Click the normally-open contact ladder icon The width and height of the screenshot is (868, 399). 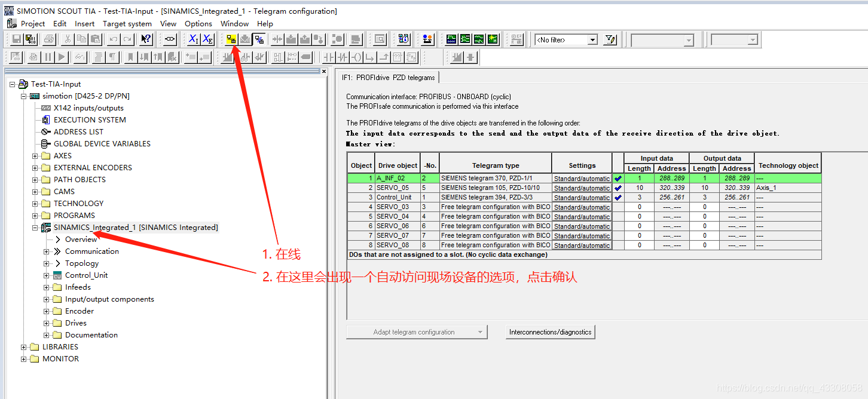(x=328, y=57)
